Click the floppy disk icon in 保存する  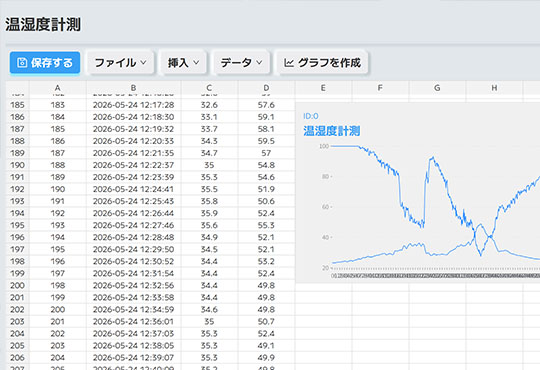pyautogui.click(x=22, y=63)
